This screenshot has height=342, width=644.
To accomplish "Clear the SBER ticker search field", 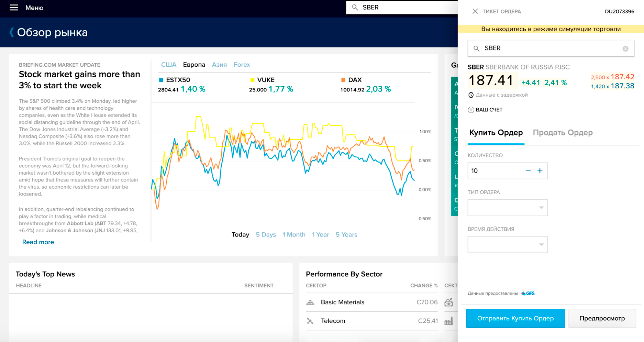I will [x=625, y=48].
